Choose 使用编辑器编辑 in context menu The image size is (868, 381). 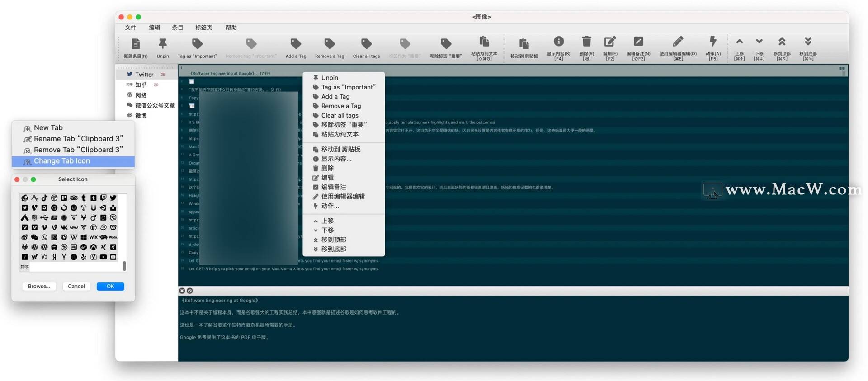point(344,196)
